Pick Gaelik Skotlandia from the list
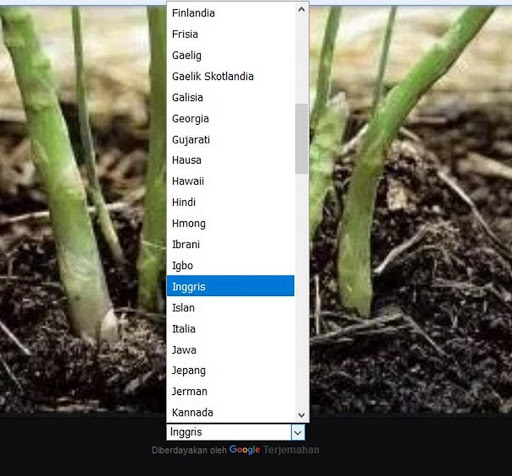The image size is (512, 476). pos(230,76)
